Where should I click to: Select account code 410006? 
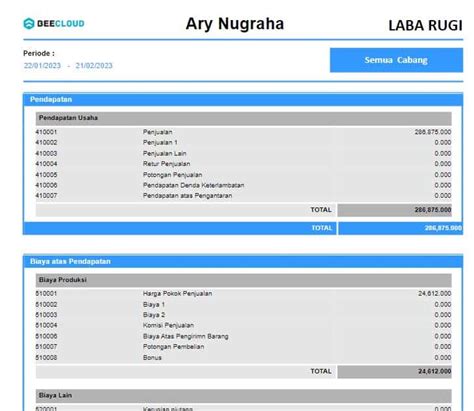(x=46, y=185)
